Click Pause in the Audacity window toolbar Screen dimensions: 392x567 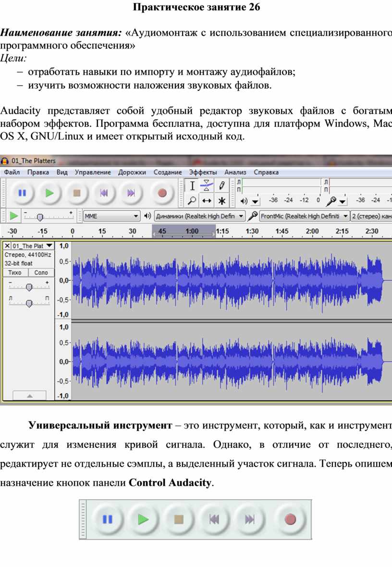[22, 193]
